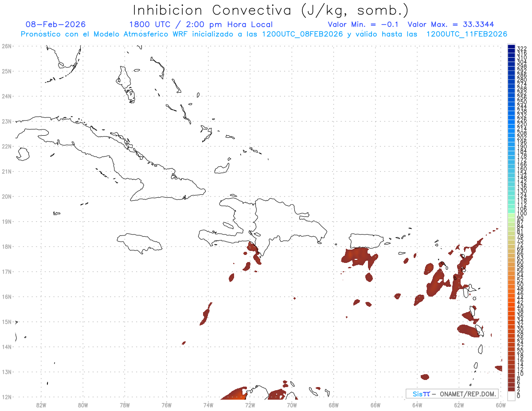Screen dimensions: 532x411
Task: Click the "82W" longitude label
Action: 41,405
